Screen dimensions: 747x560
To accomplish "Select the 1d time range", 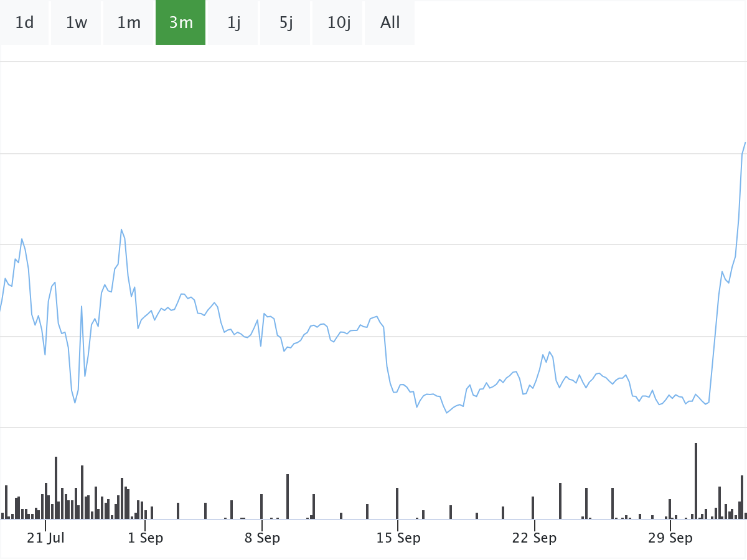I will (x=24, y=23).
